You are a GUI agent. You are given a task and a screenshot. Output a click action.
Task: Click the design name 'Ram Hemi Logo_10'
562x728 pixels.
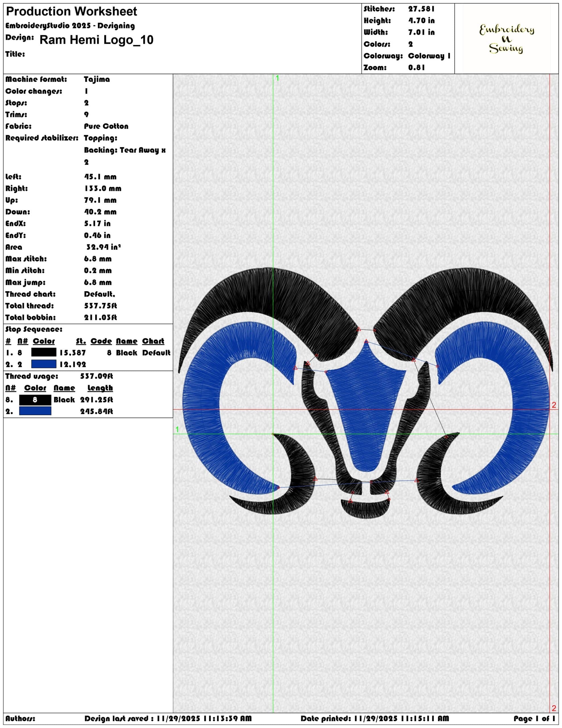(96, 40)
